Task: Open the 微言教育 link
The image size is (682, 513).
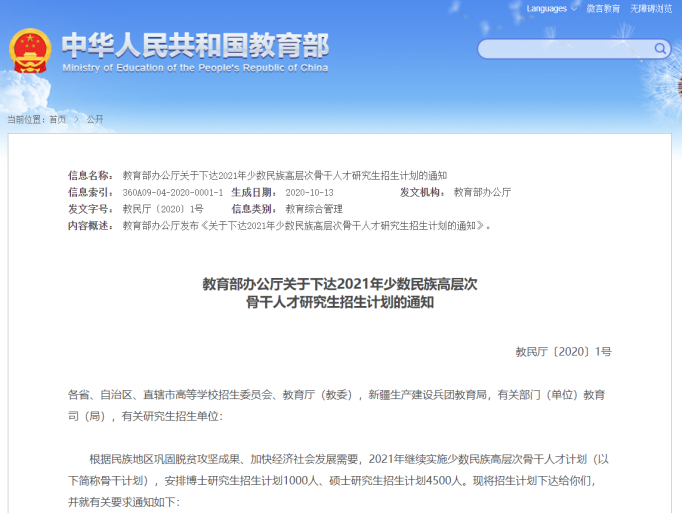Action: point(603,8)
